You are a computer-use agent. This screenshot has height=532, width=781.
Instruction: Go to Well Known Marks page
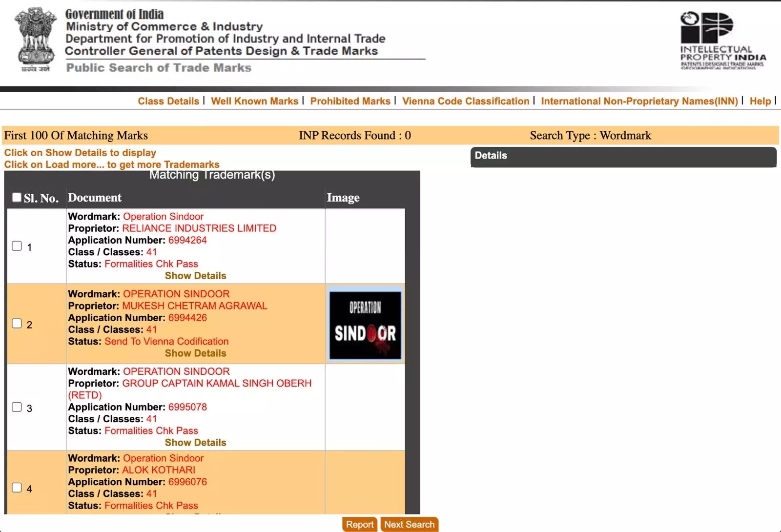[x=254, y=101]
